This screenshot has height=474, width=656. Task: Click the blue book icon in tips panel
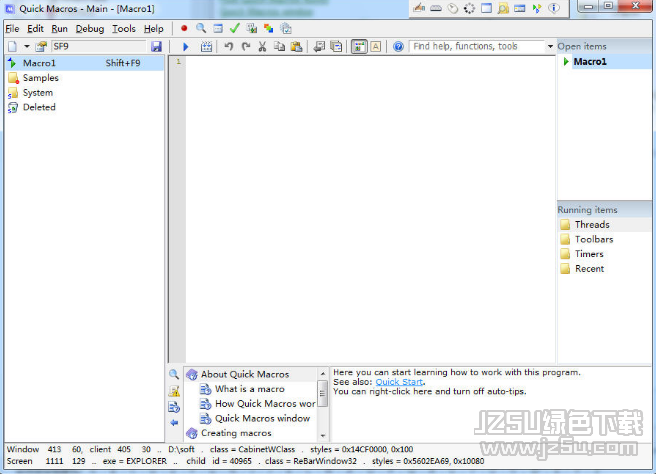point(174,407)
